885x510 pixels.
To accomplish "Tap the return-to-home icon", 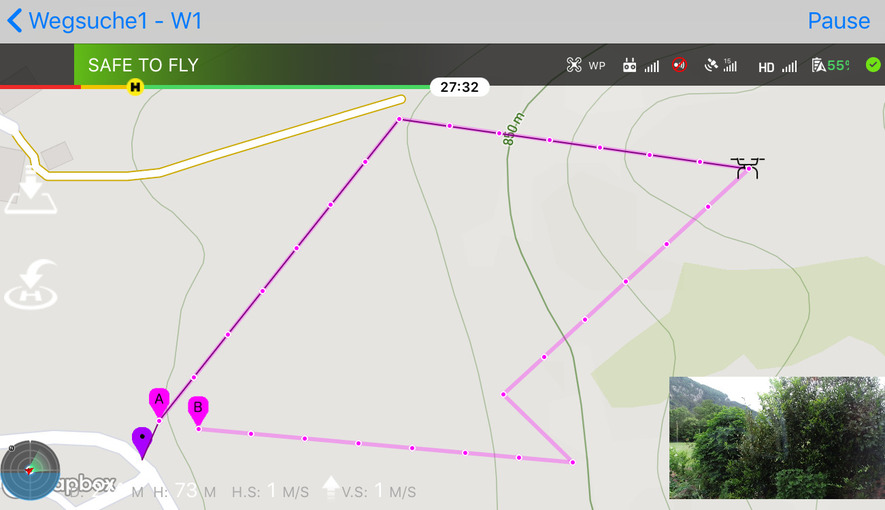I will click(31, 284).
